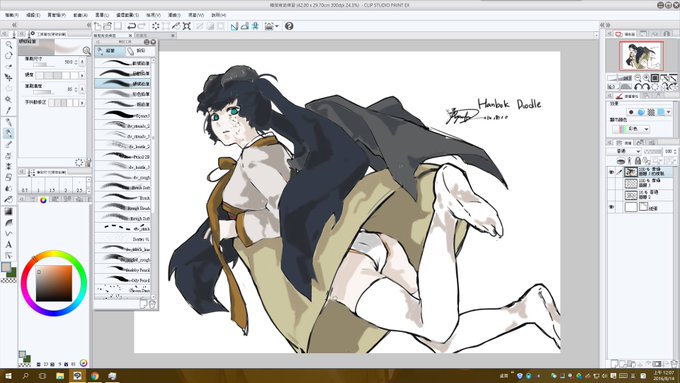
Task: Choose the Pencil 2B brush in sub tool list
Action: pos(123,156)
